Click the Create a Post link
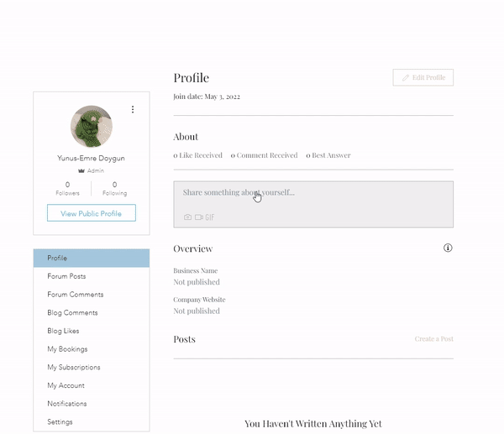 433,339
